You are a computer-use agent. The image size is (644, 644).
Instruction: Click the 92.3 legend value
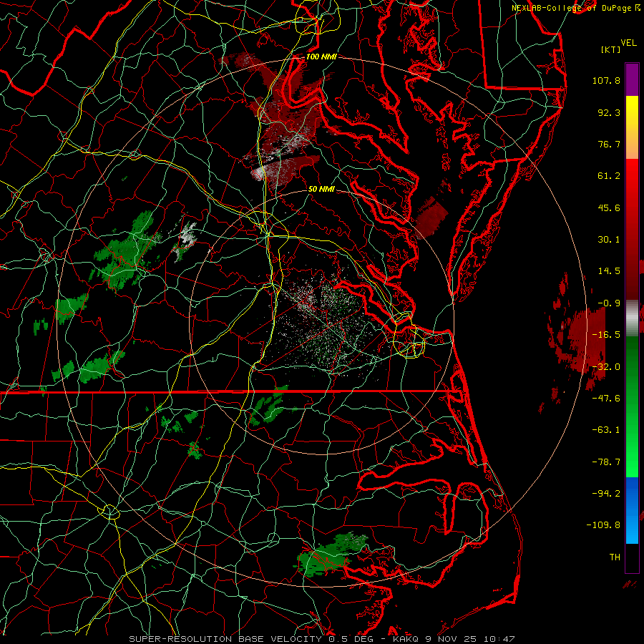coord(609,112)
